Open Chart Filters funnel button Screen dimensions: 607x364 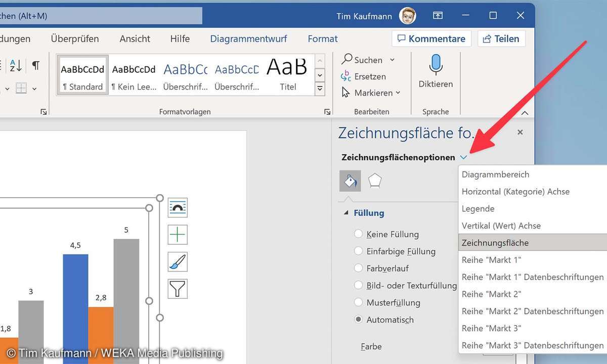pyautogui.click(x=178, y=289)
